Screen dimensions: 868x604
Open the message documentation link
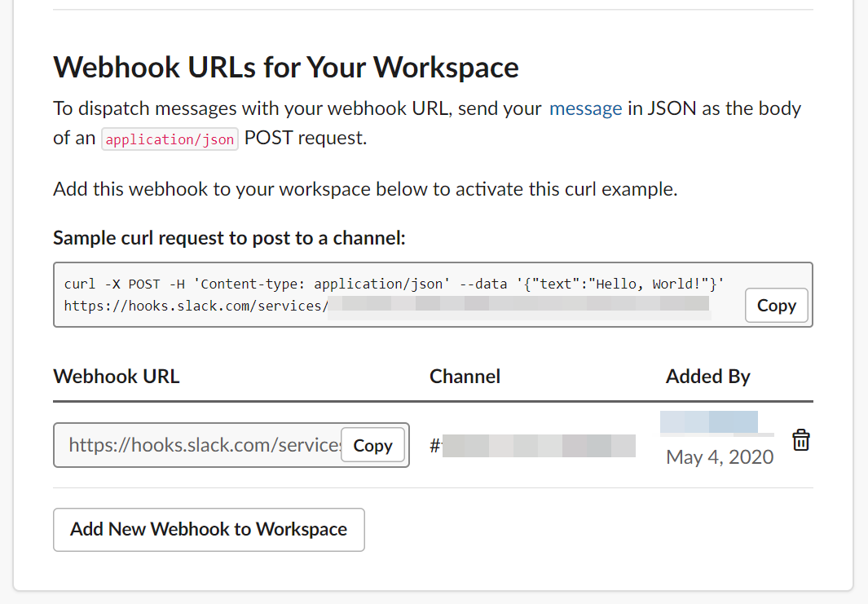[585, 108]
